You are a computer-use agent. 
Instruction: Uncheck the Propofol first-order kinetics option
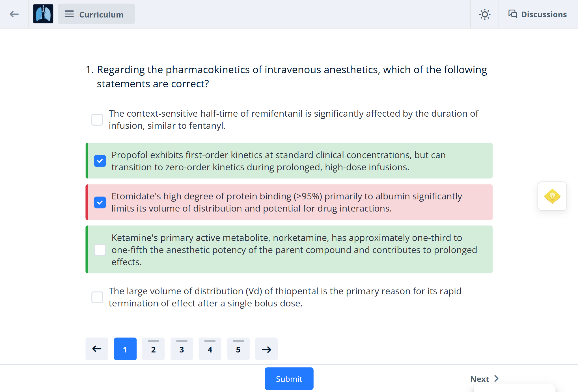[100, 161]
